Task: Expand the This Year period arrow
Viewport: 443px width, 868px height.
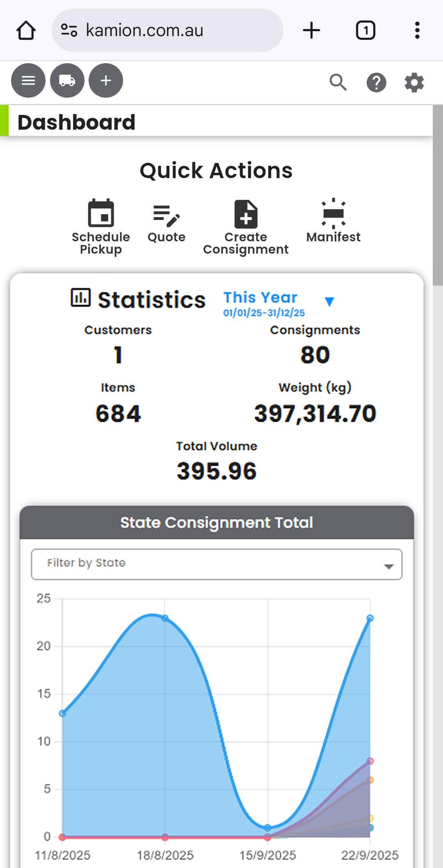Action: click(329, 302)
